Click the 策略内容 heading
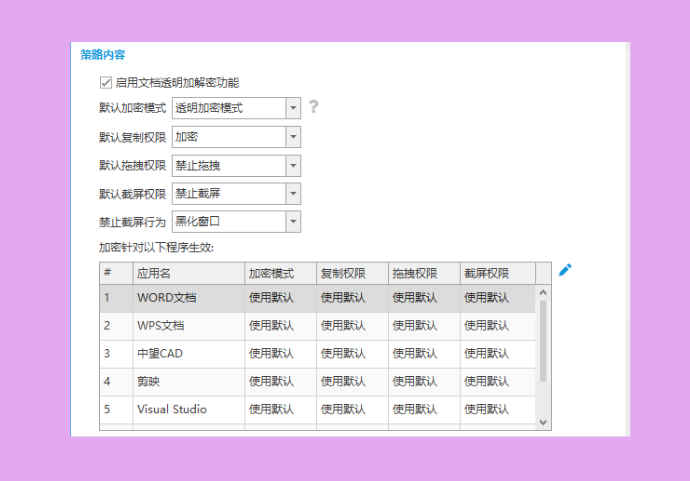The height and width of the screenshot is (481, 690). point(103,55)
